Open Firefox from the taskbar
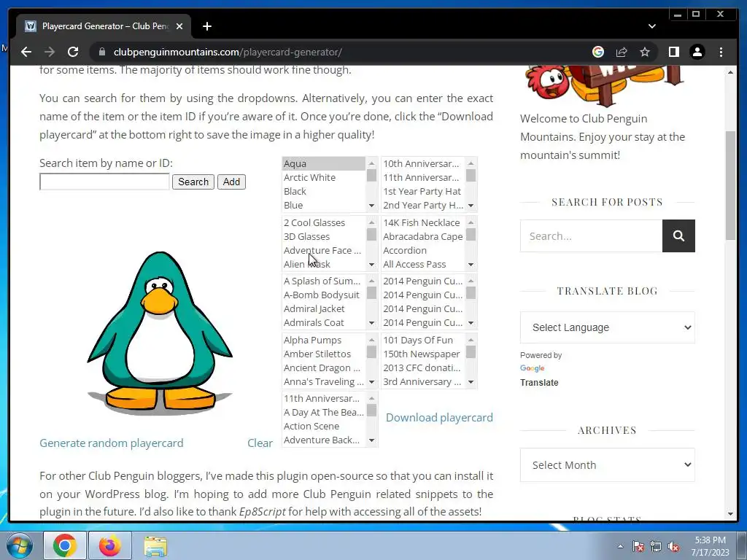 tap(110, 545)
